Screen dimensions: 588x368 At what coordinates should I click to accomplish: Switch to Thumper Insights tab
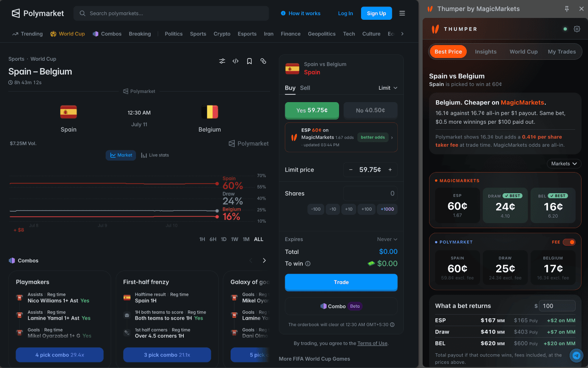pyautogui.click(x=486, y=52)
